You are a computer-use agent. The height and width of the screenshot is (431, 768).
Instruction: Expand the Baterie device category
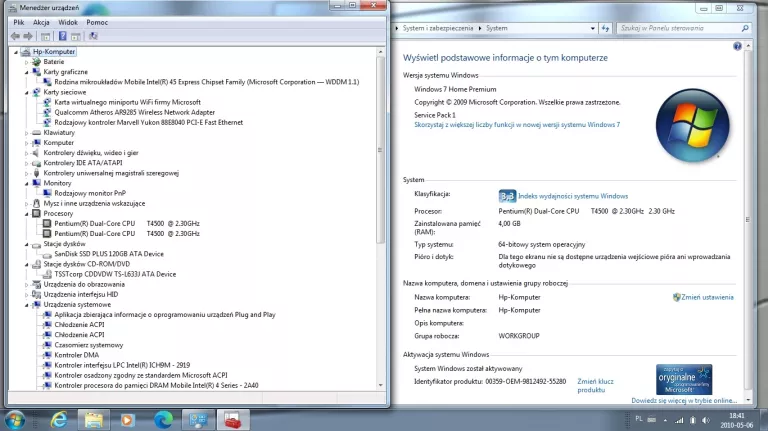(28, 62)
